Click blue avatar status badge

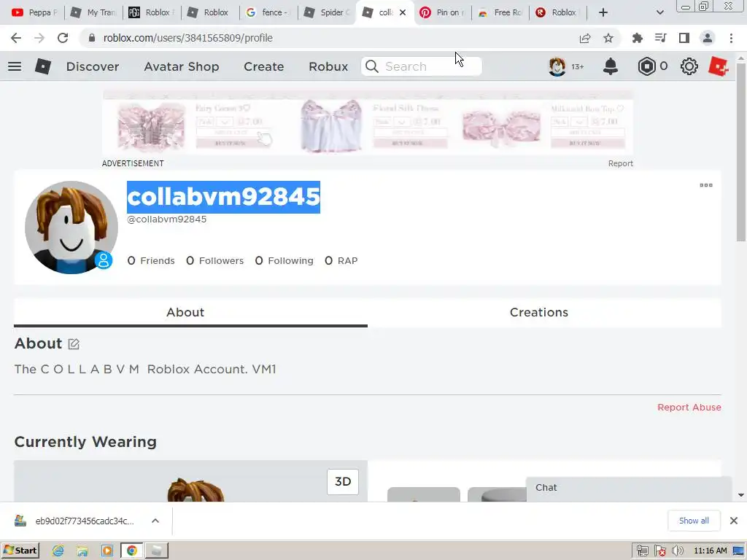point(104,260)
